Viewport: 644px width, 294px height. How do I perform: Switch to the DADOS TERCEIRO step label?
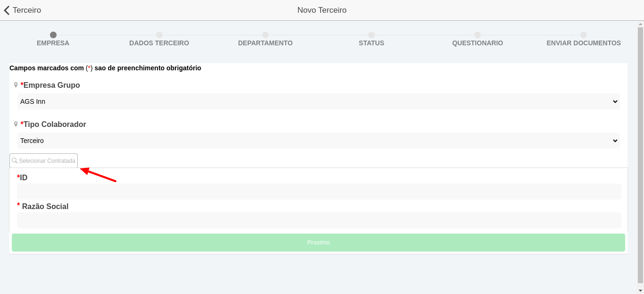coord(159,43)
